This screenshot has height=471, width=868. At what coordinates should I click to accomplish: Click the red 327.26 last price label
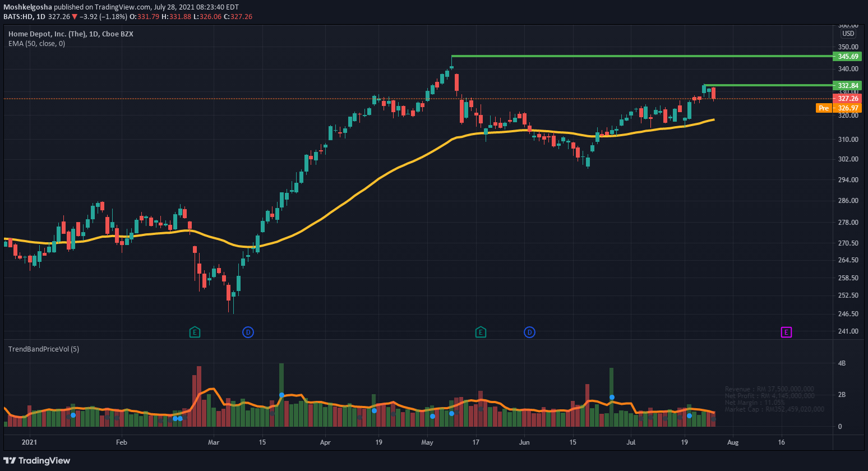click(848, 99)
